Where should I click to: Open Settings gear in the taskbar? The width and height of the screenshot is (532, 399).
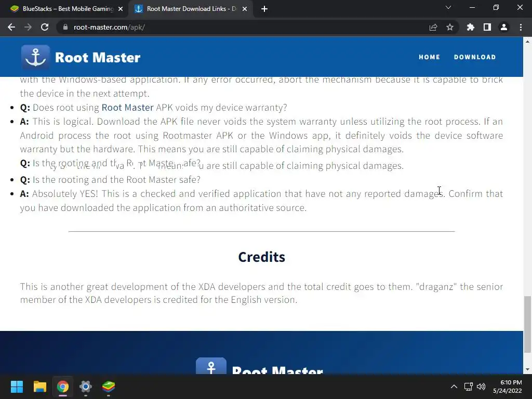(x=86, y=387)
